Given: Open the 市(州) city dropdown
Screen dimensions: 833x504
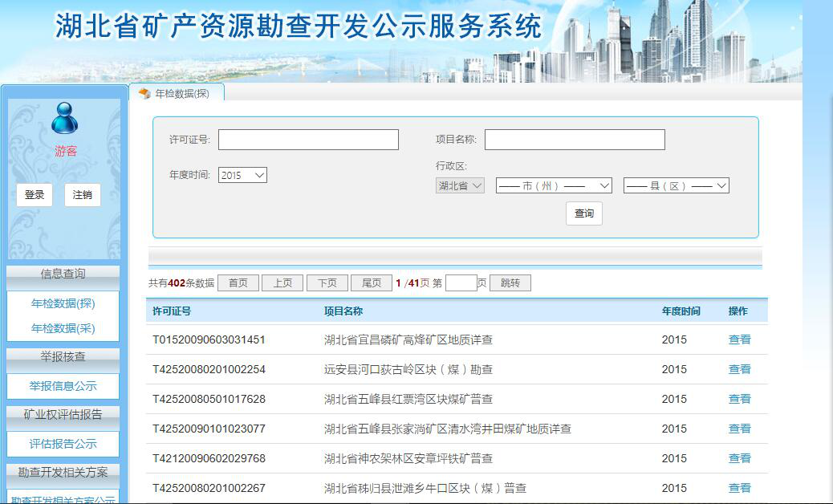Looking at the screenshot, I should [554, 185].
